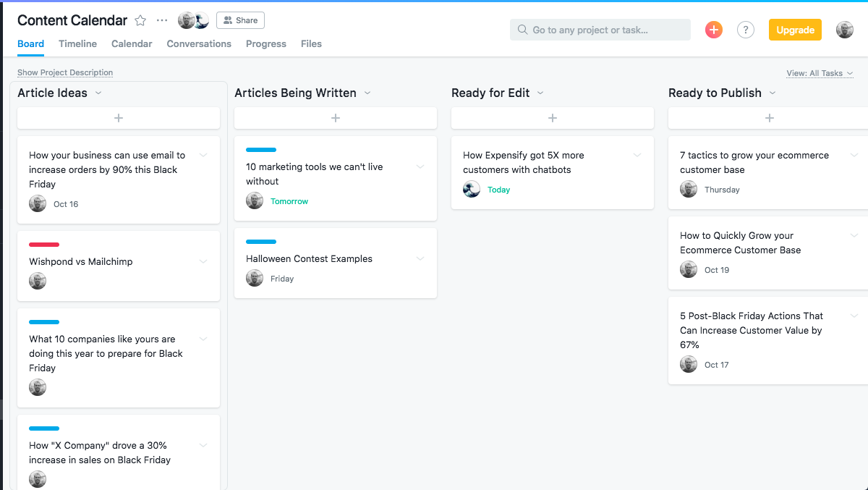Image resolution: width=868 pixels, height=490 pixels.
Task: Click assignee avatar on email Black Friday orders card
Action: coord(38,203)
